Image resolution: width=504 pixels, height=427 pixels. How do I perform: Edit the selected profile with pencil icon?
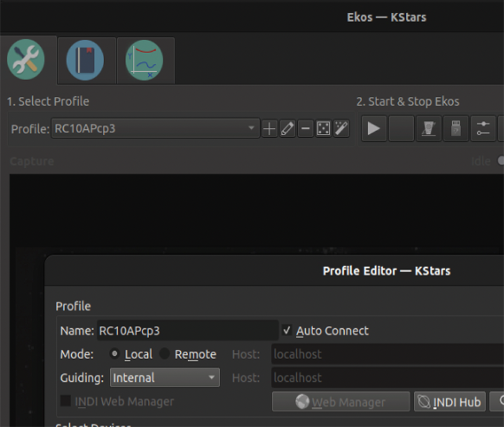pos(288,128)
